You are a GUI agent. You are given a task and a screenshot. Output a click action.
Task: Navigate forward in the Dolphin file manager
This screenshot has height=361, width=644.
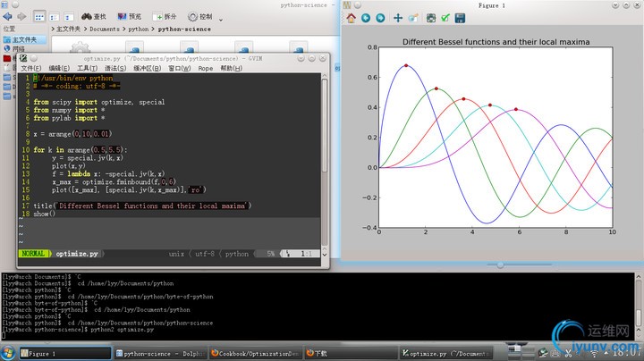[21, 16]
